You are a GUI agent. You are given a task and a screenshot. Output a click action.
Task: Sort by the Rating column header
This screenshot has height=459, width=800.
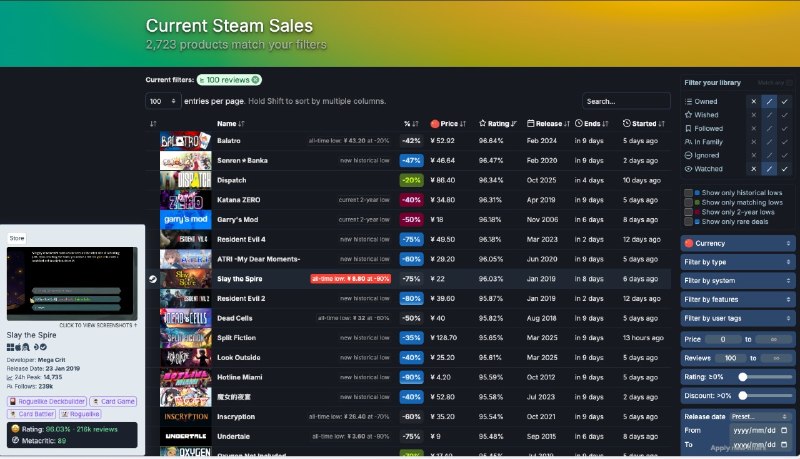(498, 123)
